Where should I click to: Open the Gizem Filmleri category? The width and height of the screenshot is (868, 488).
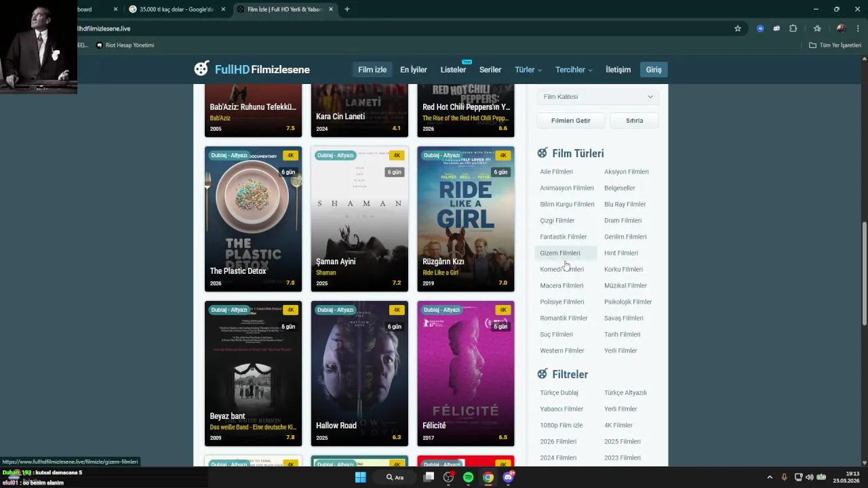560,253
